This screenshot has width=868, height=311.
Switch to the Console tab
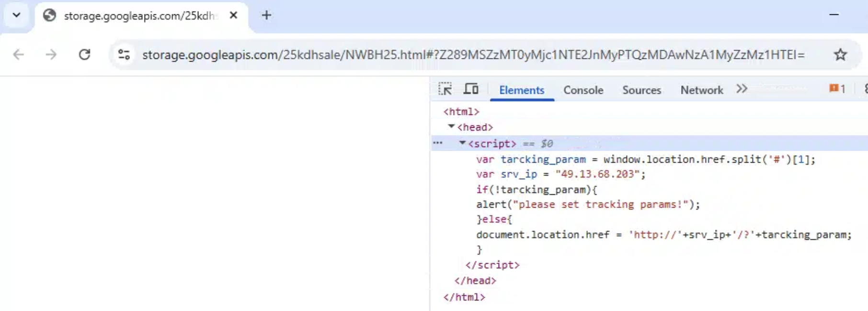click(583, 90)
